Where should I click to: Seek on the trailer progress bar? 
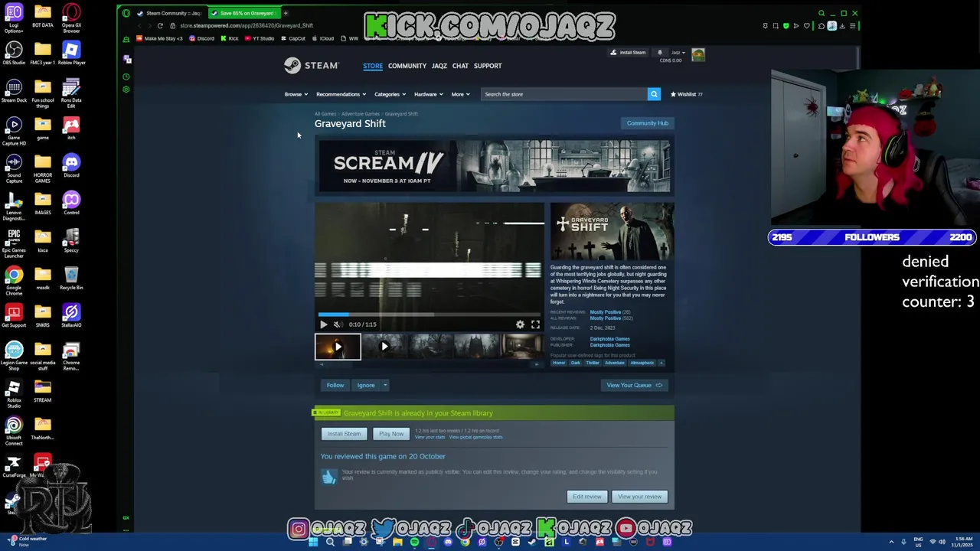pos(430,314)
